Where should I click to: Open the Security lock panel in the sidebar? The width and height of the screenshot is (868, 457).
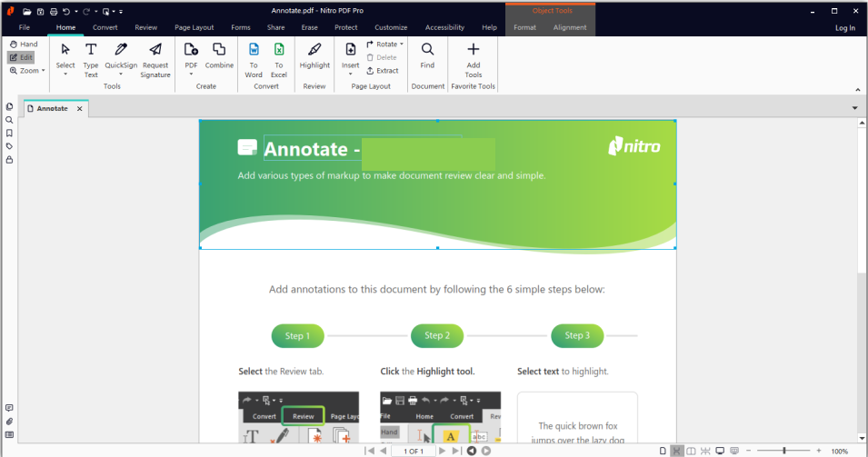click(x=9, y=160)
